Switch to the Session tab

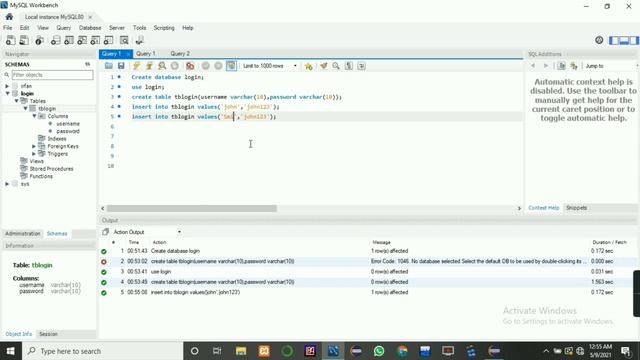[x=48, y=334]
